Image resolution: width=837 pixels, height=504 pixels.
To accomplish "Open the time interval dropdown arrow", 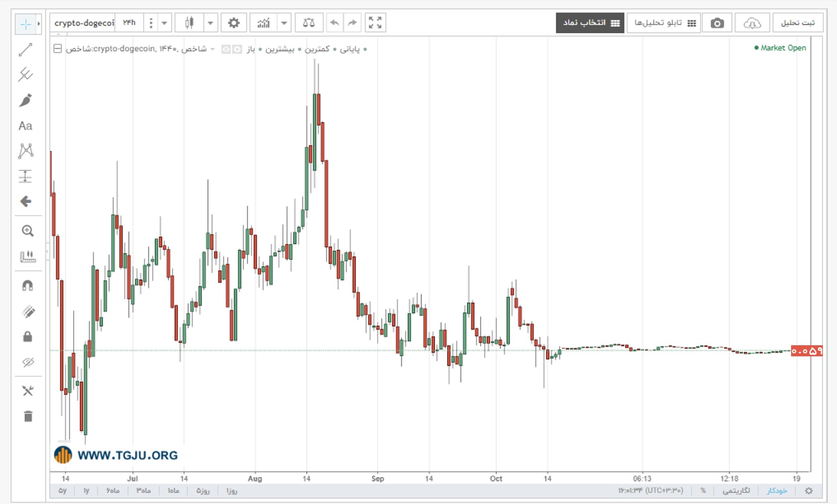I will coord(164,23).
